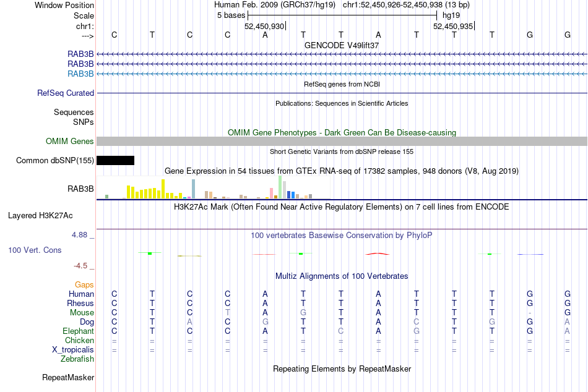
Task: Click the dash gap in the Mouse row
Action: tap(529, 313)
